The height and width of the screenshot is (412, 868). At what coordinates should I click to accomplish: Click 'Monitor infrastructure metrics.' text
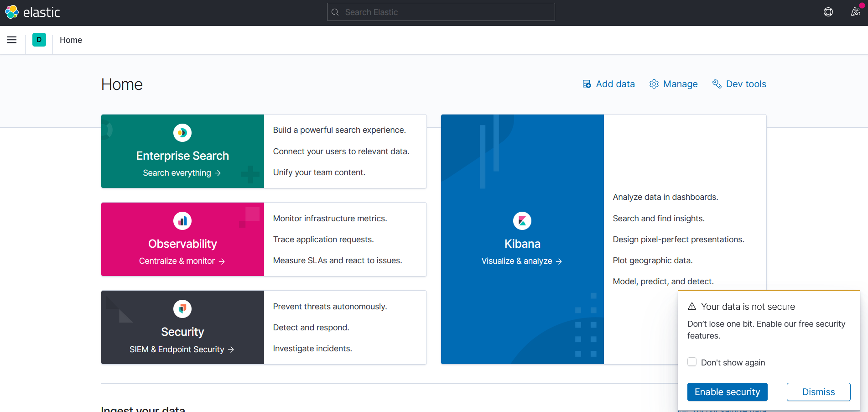(x=330, y=219)
